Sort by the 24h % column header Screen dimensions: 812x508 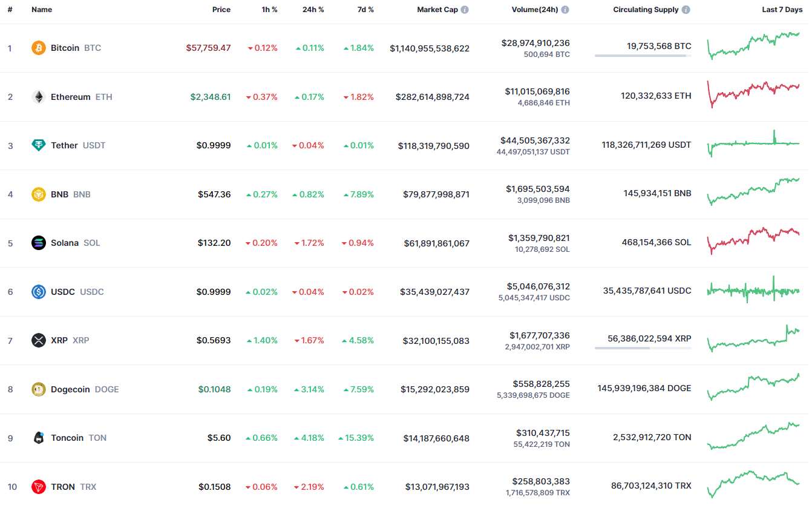click(313, 10)
